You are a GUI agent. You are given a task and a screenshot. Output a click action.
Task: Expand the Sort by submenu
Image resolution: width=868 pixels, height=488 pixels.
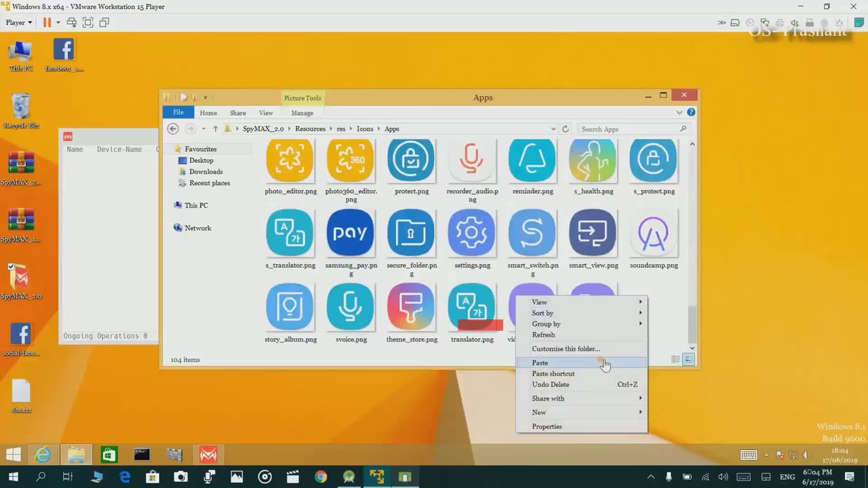[x=581, y=313]
